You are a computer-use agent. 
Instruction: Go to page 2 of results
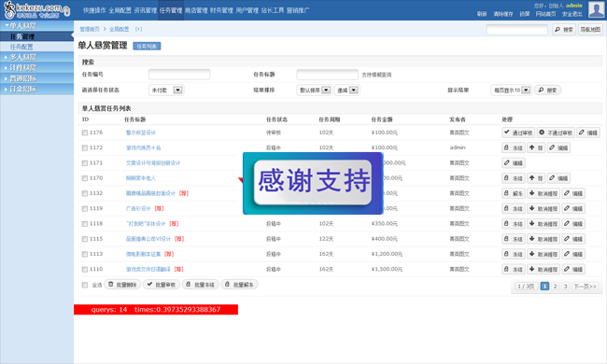[555, 287]
